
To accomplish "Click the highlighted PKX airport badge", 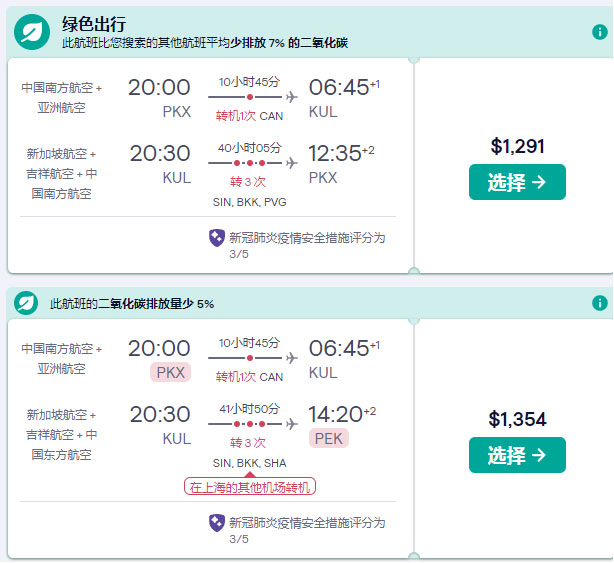I will pyautogui.click(x=169, y=373).
